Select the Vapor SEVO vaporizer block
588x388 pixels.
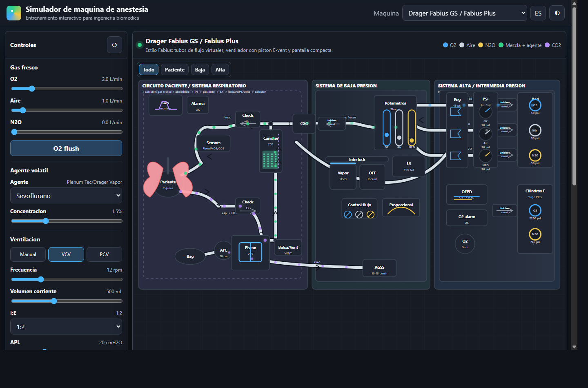[343, 176]
